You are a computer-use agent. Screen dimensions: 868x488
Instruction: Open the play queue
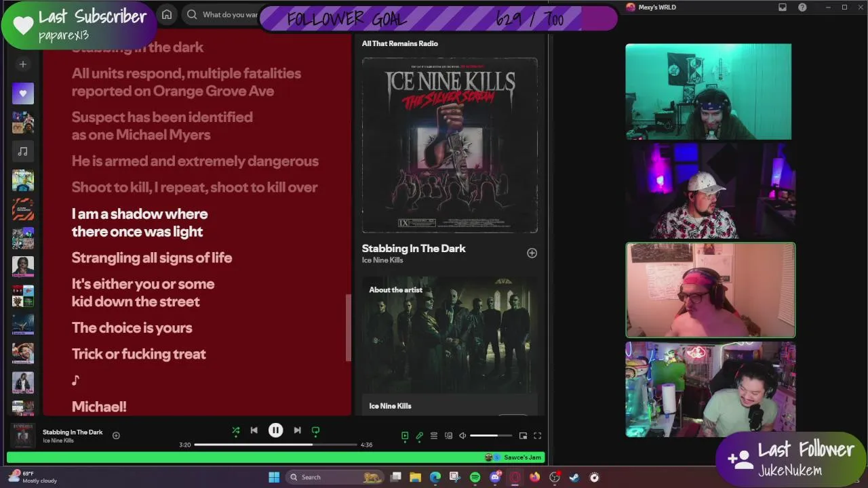pyautogui.click(x=434, y=436)
